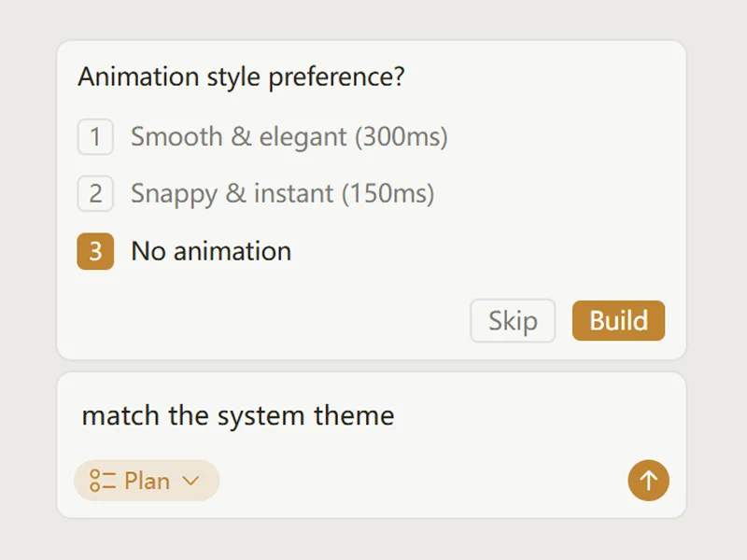Open the Plan mode dropdown pill
747x560 pixels.
pos(147,480)
